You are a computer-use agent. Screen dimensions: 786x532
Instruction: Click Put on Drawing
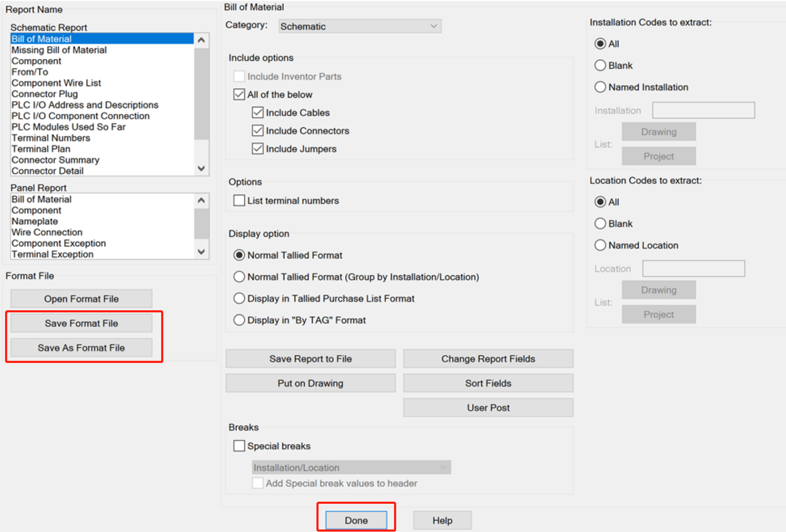pos(311,383)
